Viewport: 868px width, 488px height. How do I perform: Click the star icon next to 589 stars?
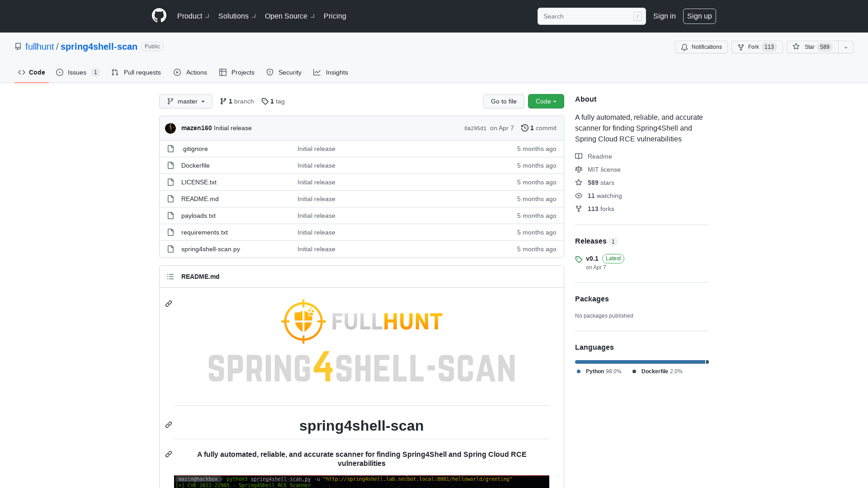coord(579,183)
